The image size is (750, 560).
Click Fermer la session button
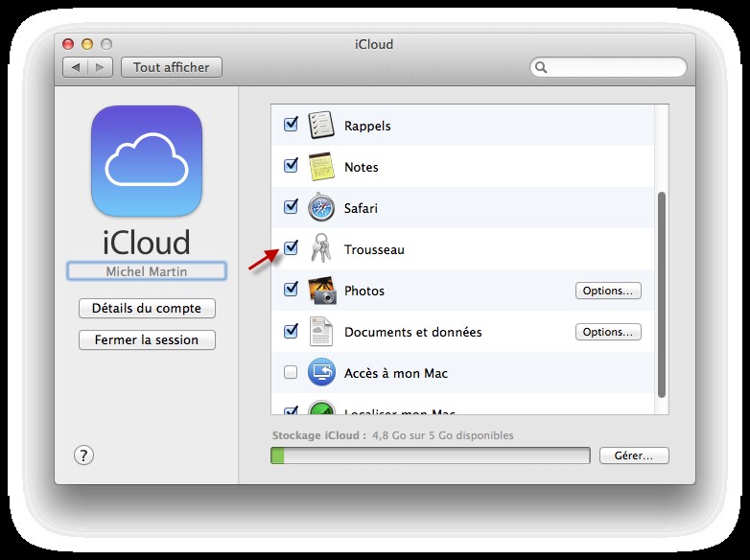(x=147, y=339)
